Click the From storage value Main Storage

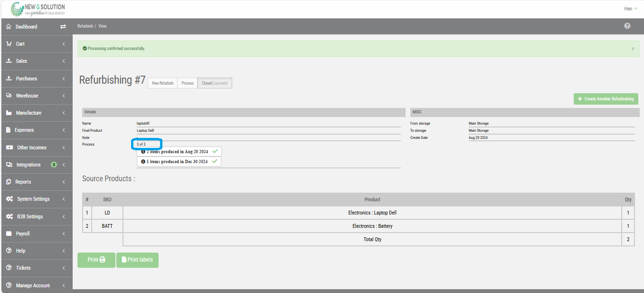point(479,123)
